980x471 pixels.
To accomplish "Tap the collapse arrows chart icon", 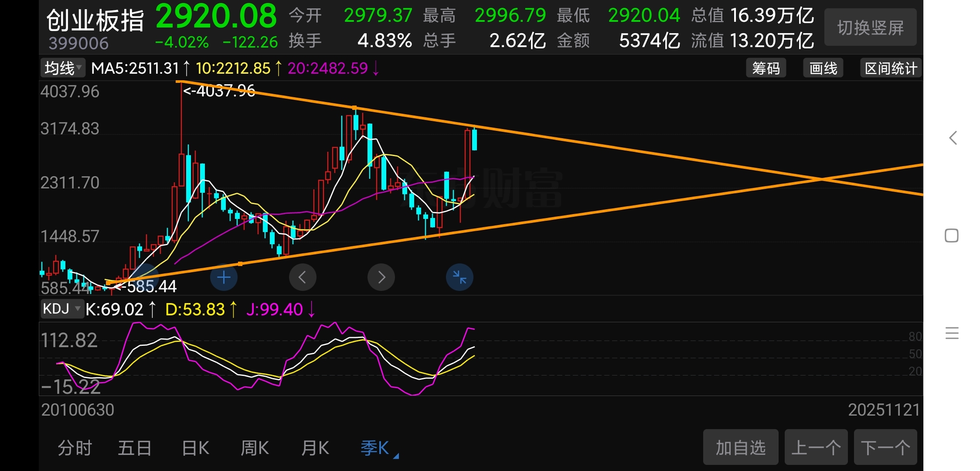I will click(459, 277).
